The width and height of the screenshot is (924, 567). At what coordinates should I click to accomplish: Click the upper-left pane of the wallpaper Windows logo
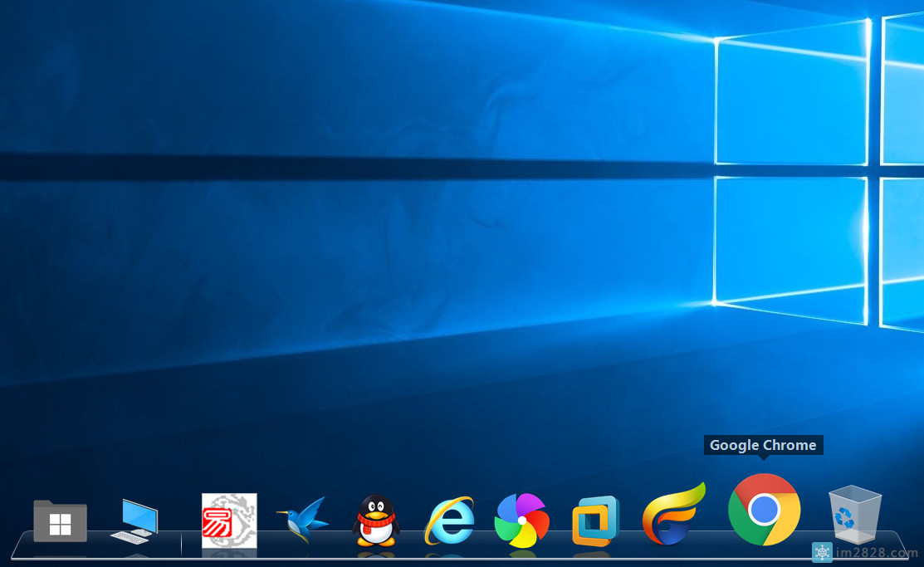pyautogui.click(x=790, y=100)
